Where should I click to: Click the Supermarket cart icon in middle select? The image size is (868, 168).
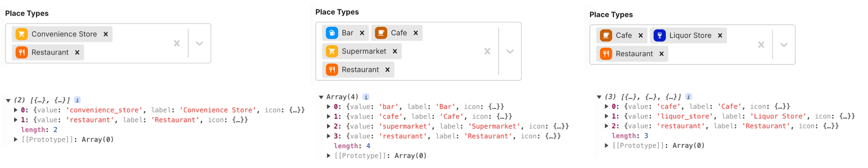click(x=332, y=51)
